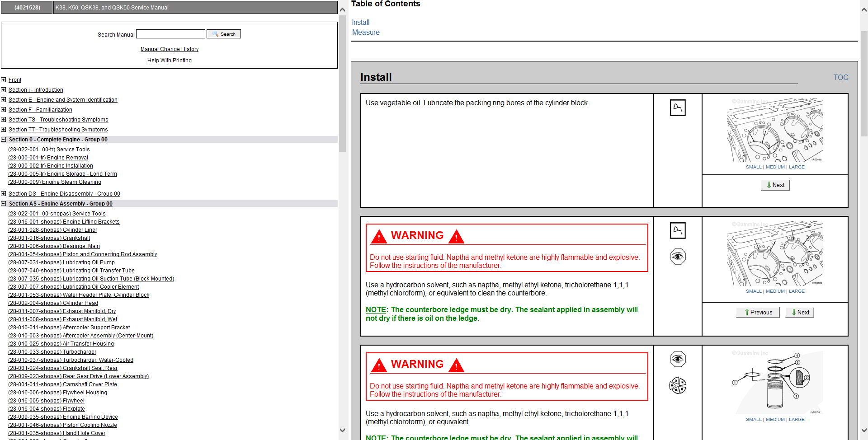The height and width of the screenshot is (440, 868).
Task: Click the inspect eye icon in third step
Action: click(x=678, y=359)
